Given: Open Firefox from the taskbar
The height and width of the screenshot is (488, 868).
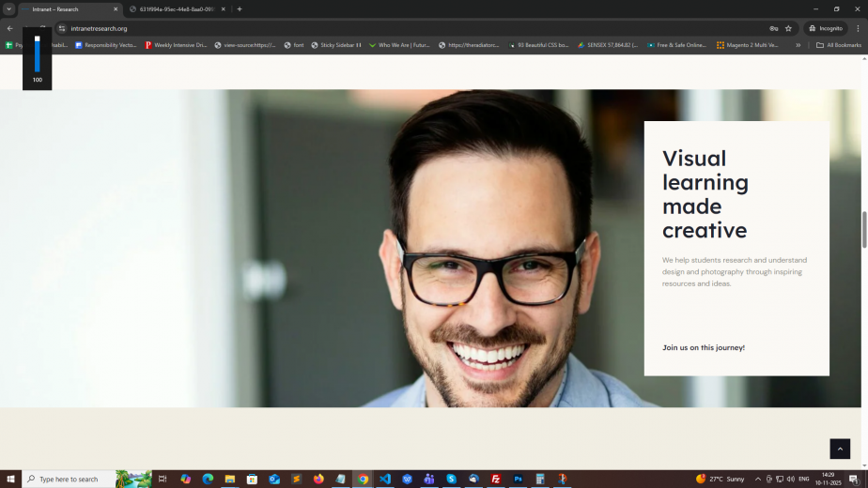Looking at the screenshot, I should pos(318,479).
